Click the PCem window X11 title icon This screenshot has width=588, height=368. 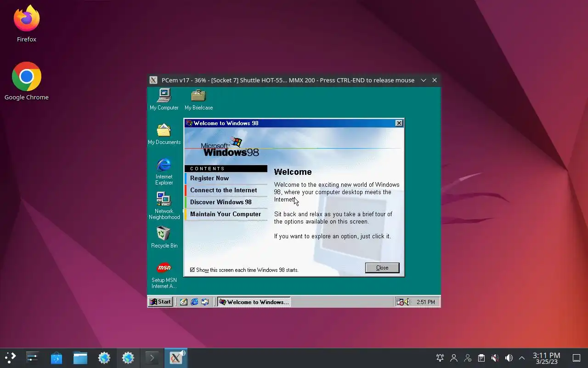click(153, 80)
